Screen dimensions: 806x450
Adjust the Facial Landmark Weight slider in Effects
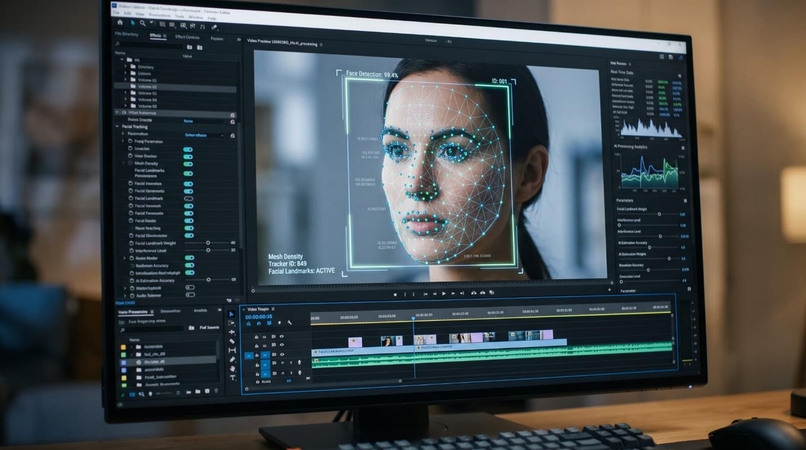208,243
